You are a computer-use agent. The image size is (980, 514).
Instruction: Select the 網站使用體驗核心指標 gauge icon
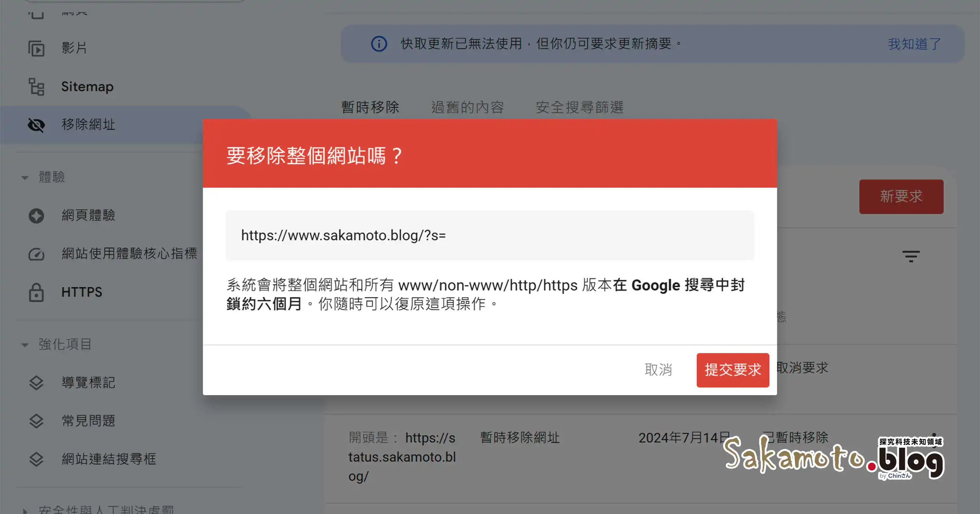pos(36,254)
